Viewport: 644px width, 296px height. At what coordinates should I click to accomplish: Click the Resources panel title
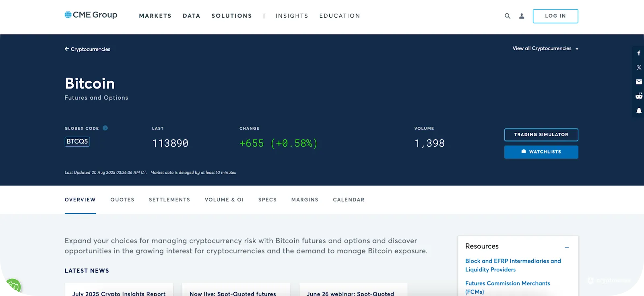[482, 246]
